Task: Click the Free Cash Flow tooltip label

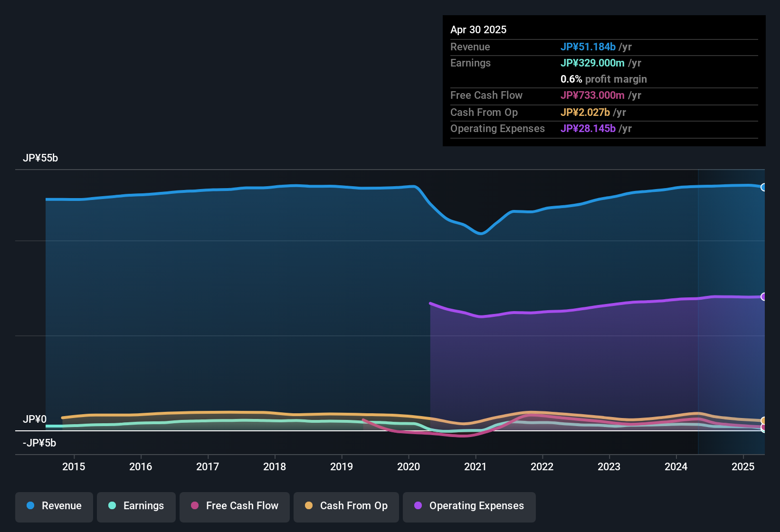Action: [486, 95]
